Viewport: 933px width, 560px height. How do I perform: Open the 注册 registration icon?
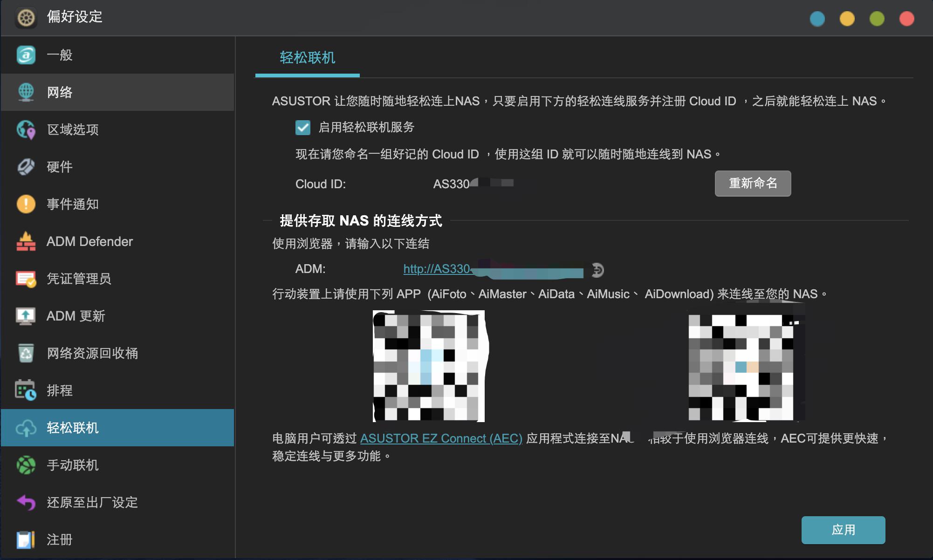[27, 540]
